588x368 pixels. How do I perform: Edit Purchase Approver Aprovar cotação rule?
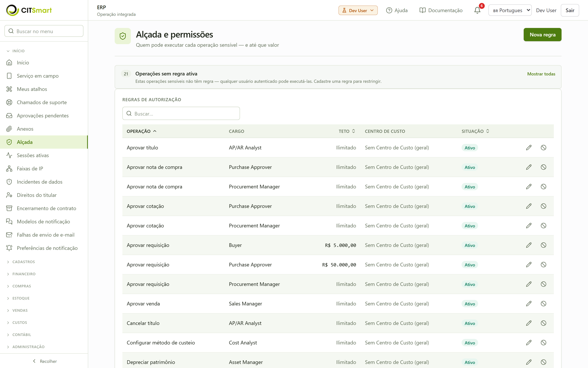pos(529,206)
